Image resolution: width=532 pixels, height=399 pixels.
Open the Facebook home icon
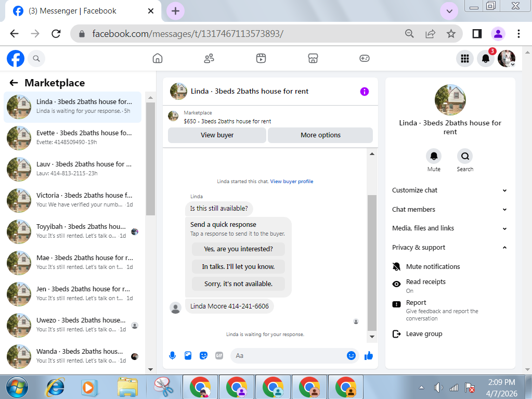pyautogui.click(x=158, y=58)
